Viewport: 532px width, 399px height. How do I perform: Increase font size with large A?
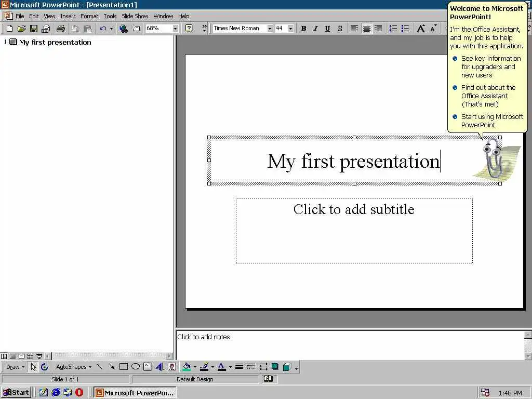tap(421, 29)
